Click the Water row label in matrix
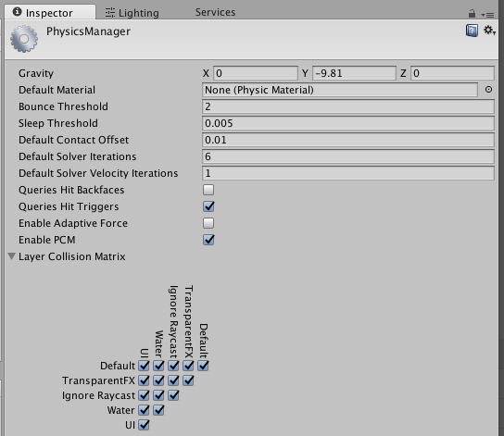 (x=120, y=410)
